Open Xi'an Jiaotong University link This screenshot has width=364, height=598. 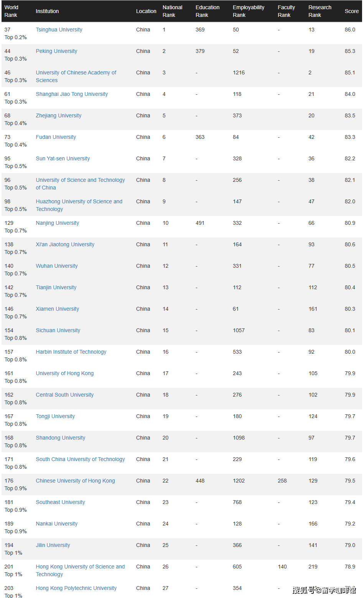pyautogui.click(x=65, y=244)
